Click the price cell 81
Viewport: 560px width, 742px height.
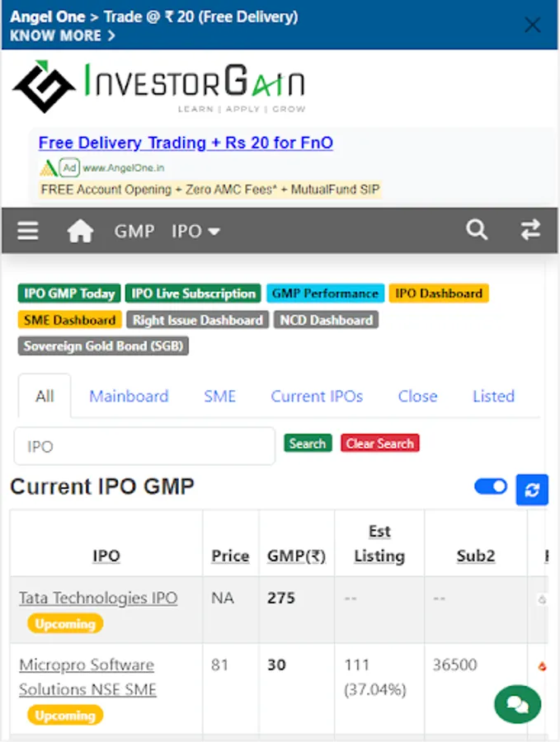coord(219,665)
